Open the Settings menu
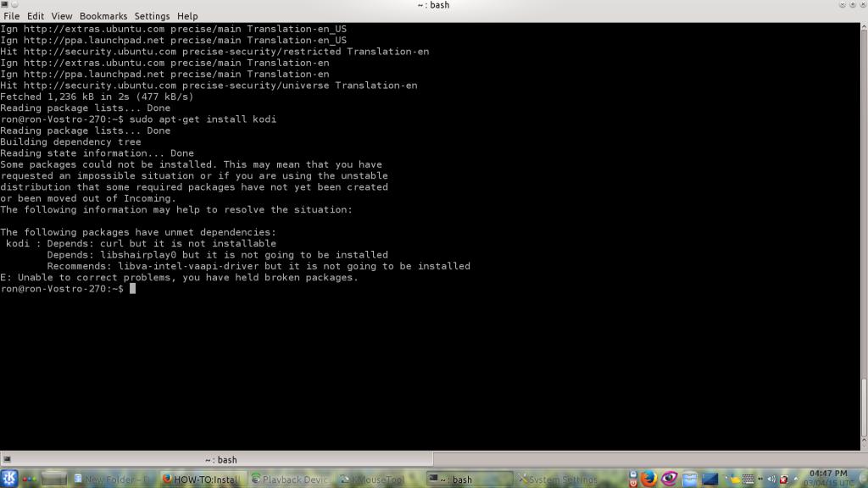 point(152,16)
